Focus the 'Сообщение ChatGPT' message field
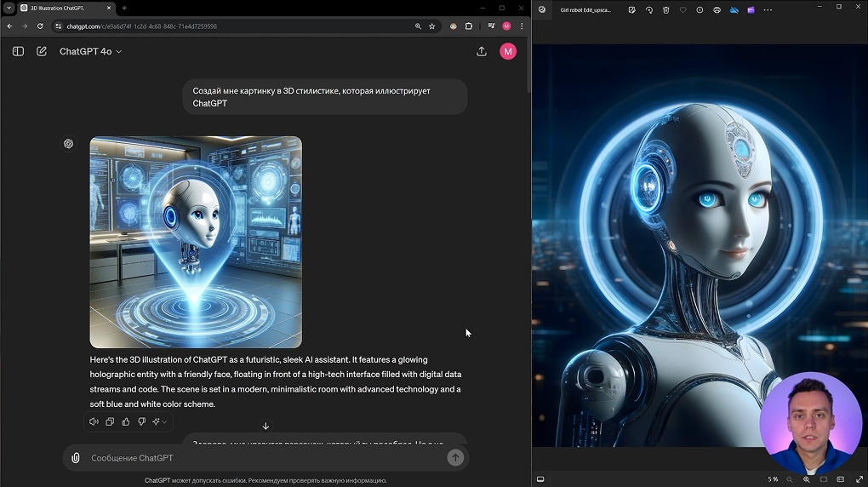Image resolution: width=868 pixels, height=487 pixels. click(266, 458)
